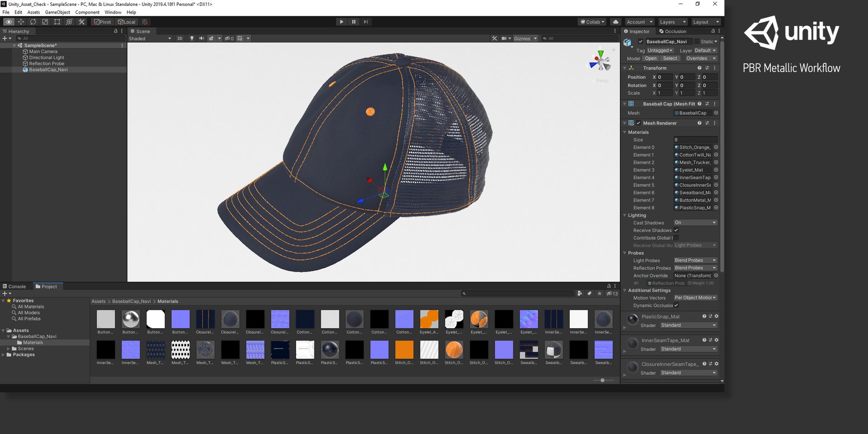Viewport: 868px width, 434px height.
Task: Switch to the Occlusion tab
Action: click(x=673, y=31)
